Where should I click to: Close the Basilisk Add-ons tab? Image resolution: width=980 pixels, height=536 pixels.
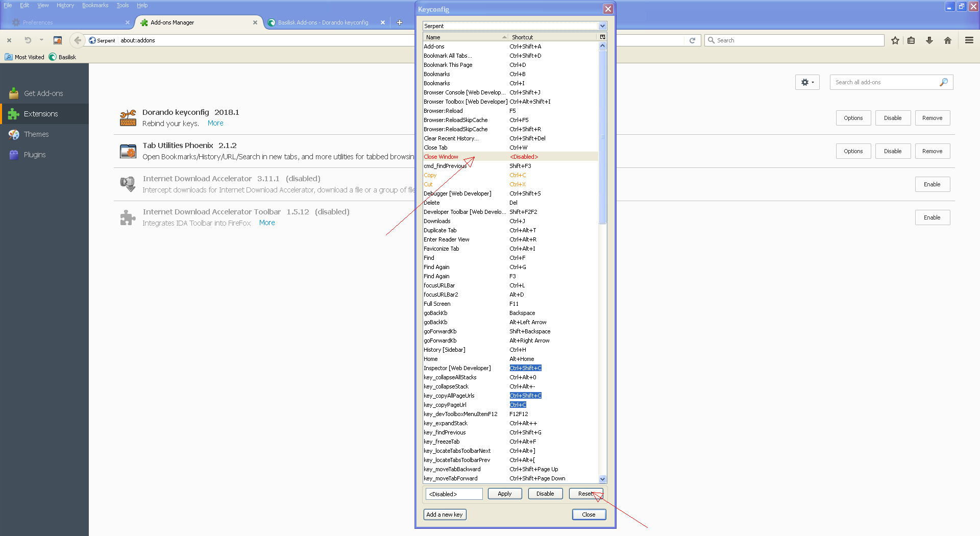point(383,22)
